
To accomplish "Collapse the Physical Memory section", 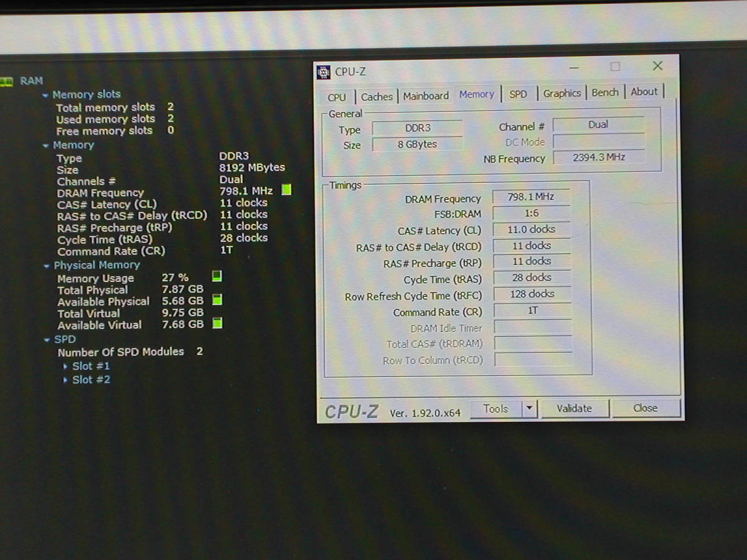I will tap(47, 266).
